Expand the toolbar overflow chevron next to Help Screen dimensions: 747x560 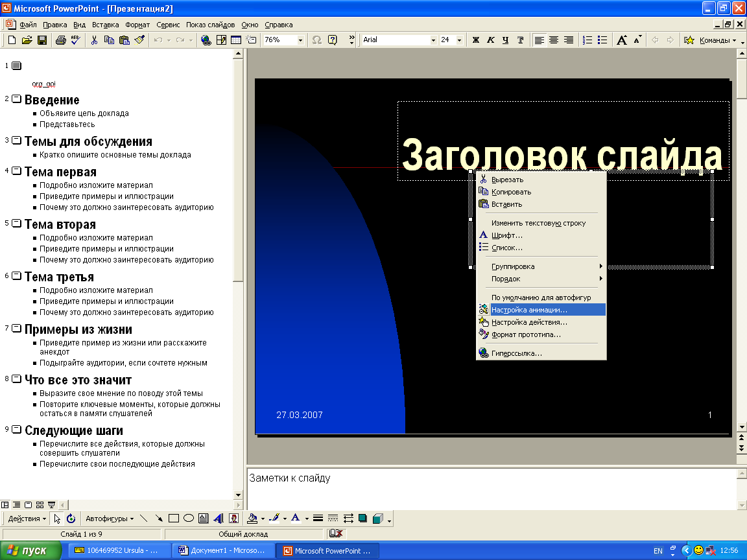(351, 40)
